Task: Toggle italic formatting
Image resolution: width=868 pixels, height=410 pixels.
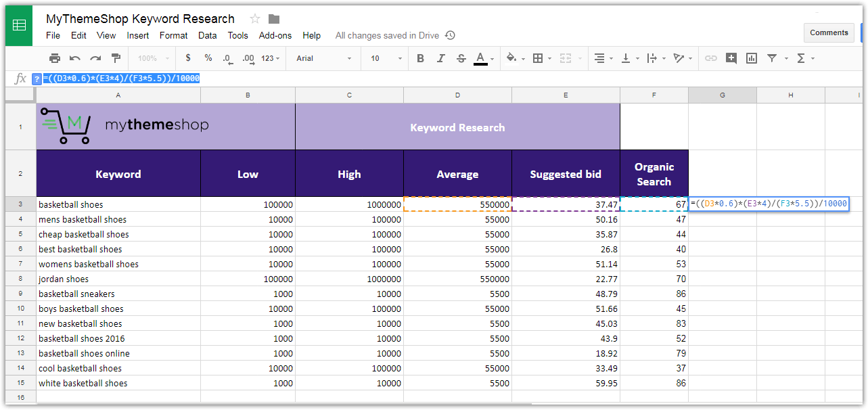Action: [x=440, y=58]
